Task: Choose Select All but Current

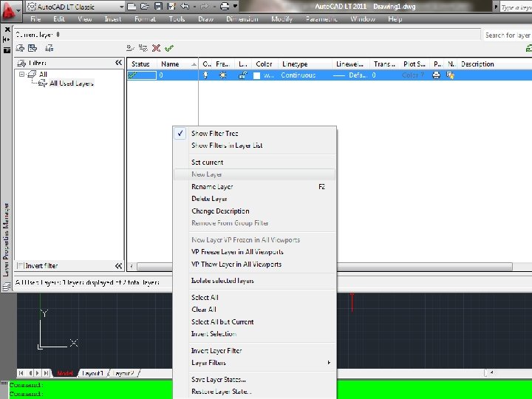Action: 254,322
